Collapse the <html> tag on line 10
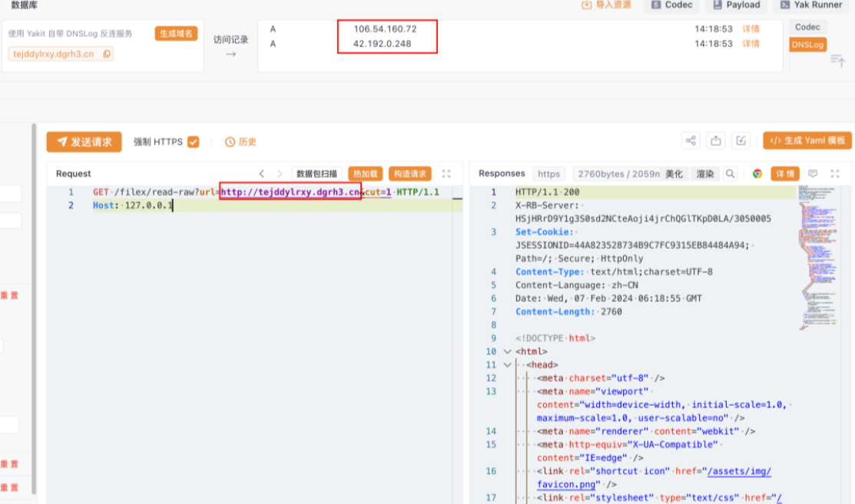This screenshot has height=504, width=855. coord(508,352)
